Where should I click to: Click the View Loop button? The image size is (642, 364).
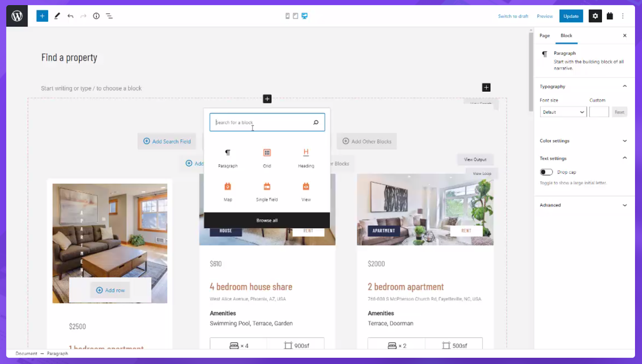(481, 174)
